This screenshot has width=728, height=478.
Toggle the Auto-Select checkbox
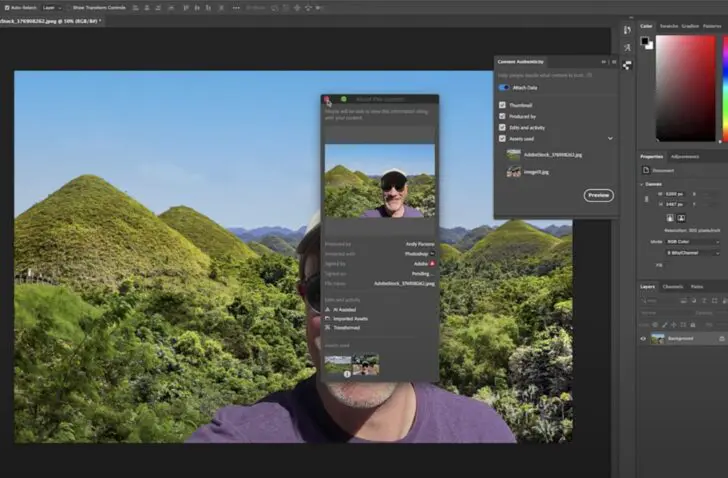pyautogui.click(x=6, y=8)
